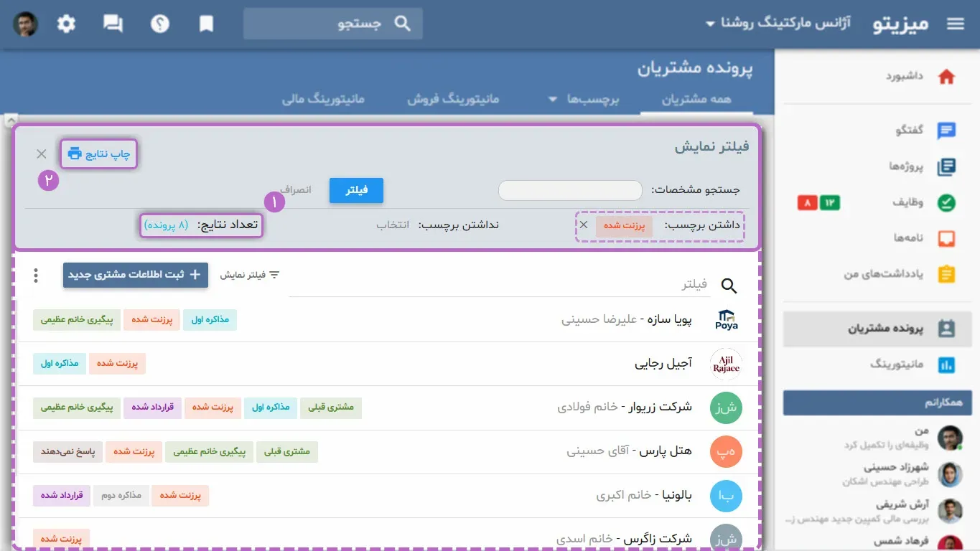Focus the top bar جستجو search box

(332, 24)
